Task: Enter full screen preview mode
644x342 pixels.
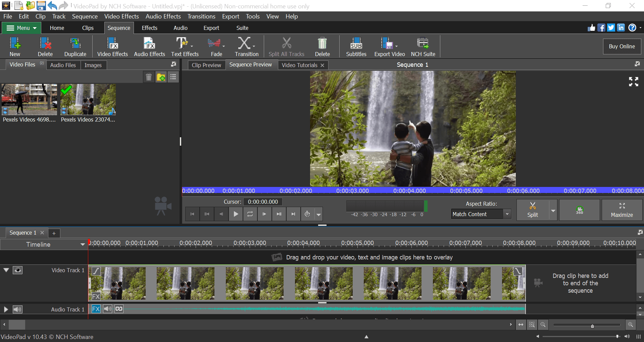Action: (634, 82)
